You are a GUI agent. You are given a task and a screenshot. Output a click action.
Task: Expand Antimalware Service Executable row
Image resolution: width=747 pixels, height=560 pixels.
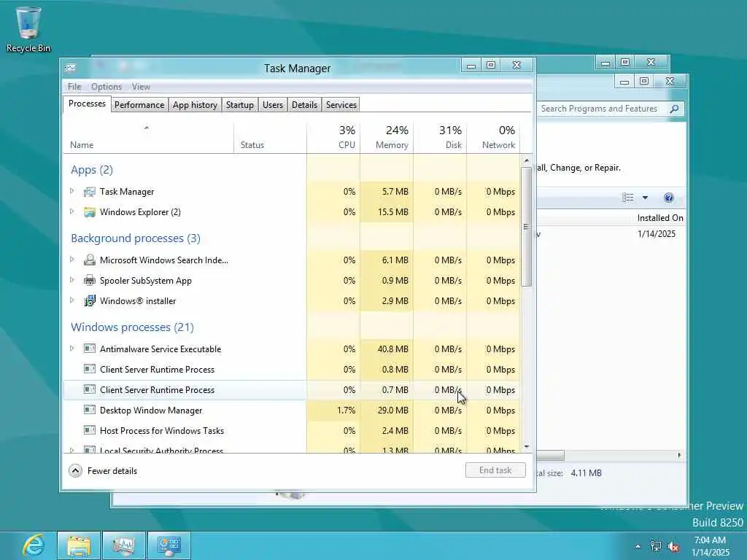[x=72, y=349]
